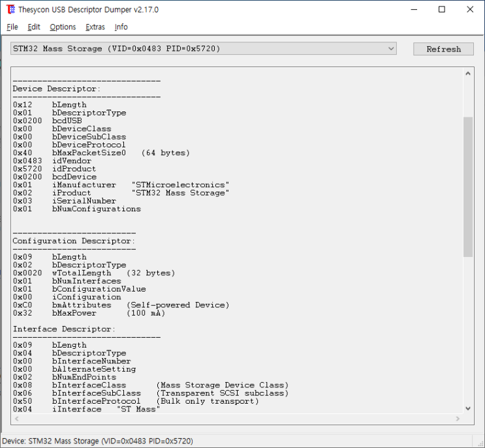This screenshot has width=485, height=448.
Task: Open the Edit menu
Action: [34, 27]
